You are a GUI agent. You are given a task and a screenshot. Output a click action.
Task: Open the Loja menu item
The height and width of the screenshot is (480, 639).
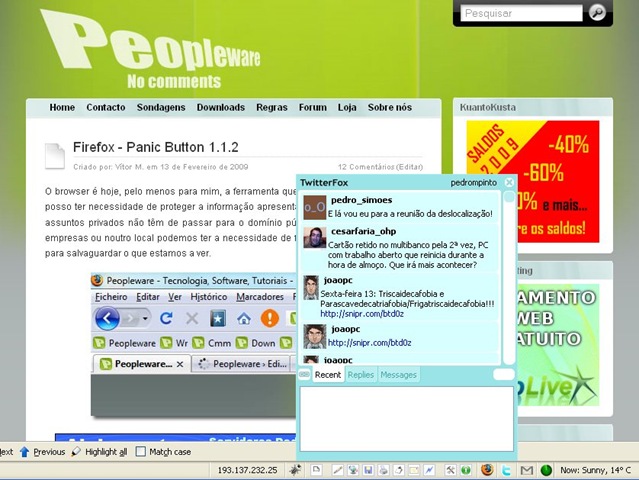pyautogui.click(x=347, y=107)
